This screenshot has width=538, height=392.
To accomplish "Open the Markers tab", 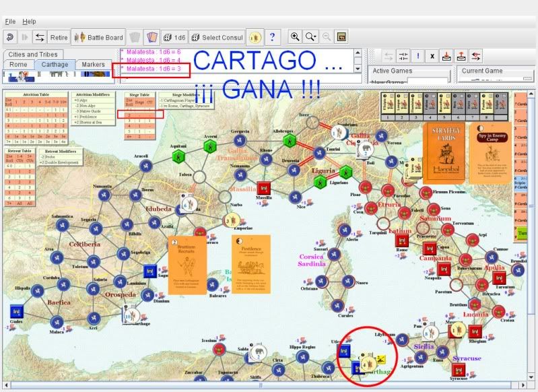I will point(93,64).
